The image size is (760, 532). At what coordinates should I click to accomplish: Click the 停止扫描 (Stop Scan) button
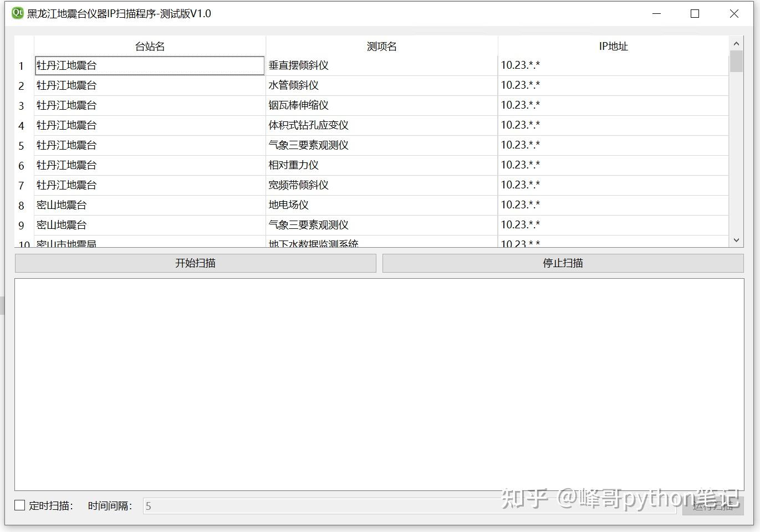click(x=563, y=263)
